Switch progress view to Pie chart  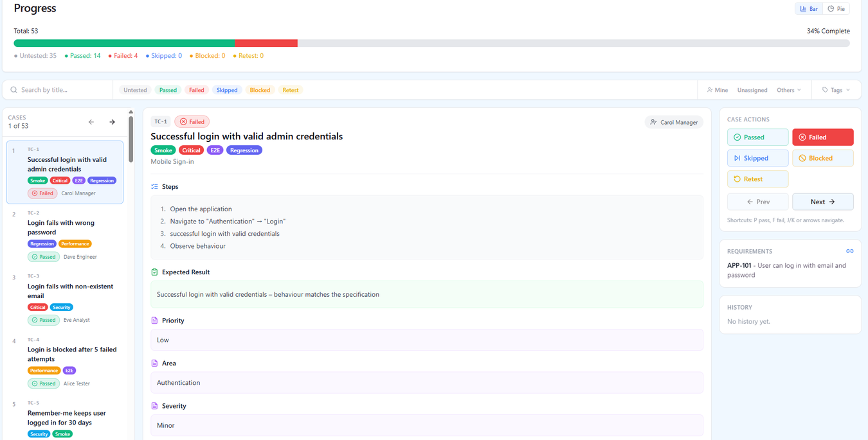pos(836,9)
